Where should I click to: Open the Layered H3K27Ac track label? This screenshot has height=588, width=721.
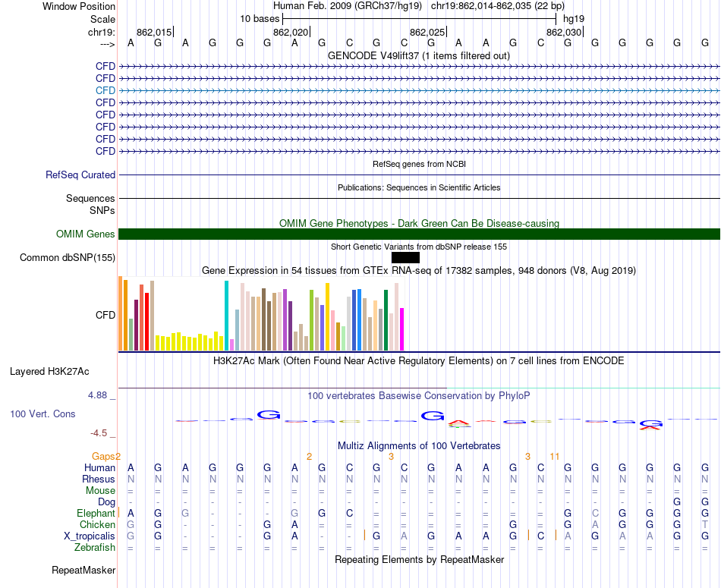click(49, 372)
